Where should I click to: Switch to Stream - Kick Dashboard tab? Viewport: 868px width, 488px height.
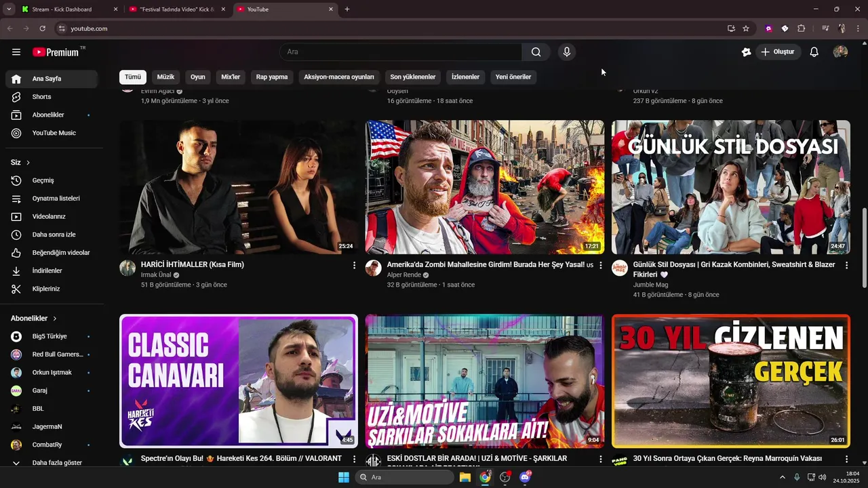(x=68, y=9)
